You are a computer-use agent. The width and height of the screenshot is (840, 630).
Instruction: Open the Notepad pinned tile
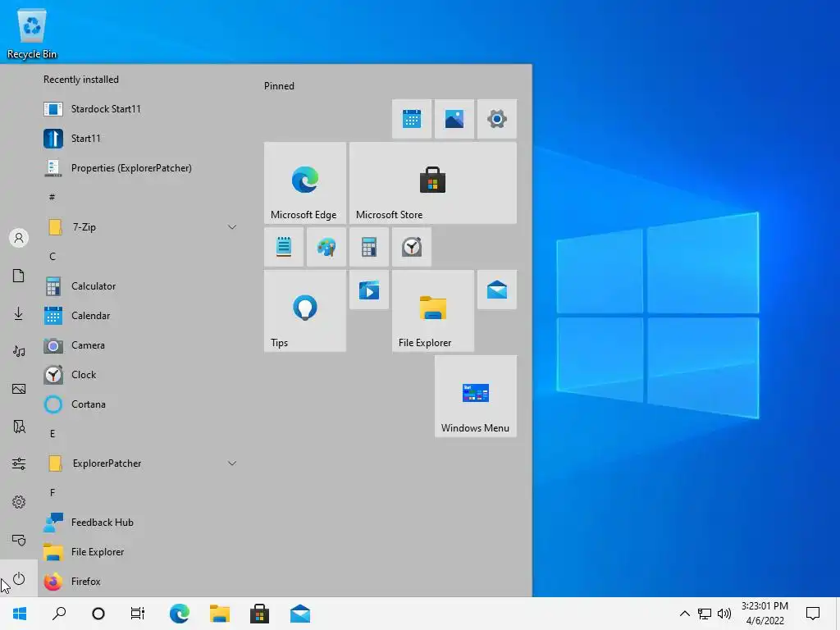coord(284,247)
